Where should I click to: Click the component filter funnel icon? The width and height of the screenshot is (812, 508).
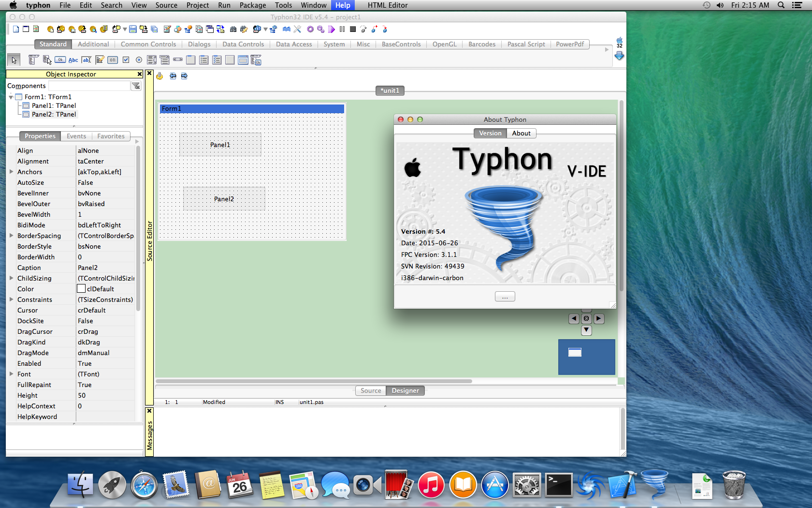pyautogui.click(x=136, y=86)
